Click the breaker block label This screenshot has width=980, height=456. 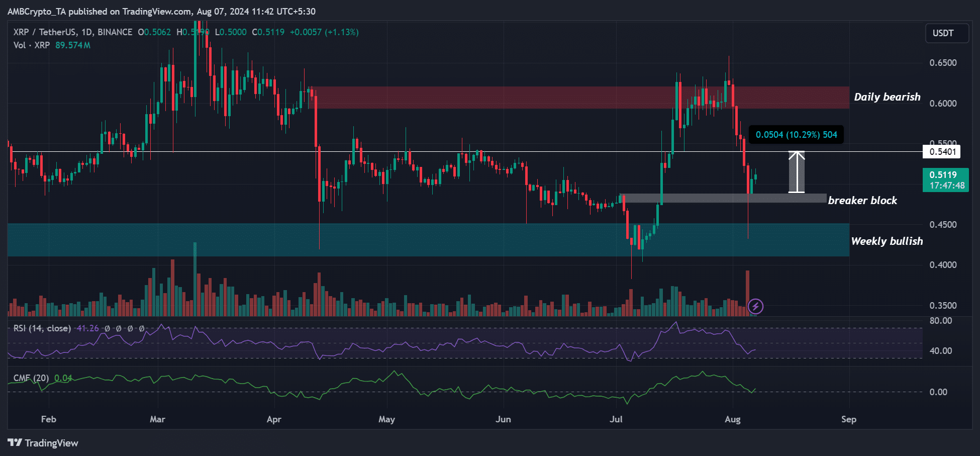coord(862,201)
